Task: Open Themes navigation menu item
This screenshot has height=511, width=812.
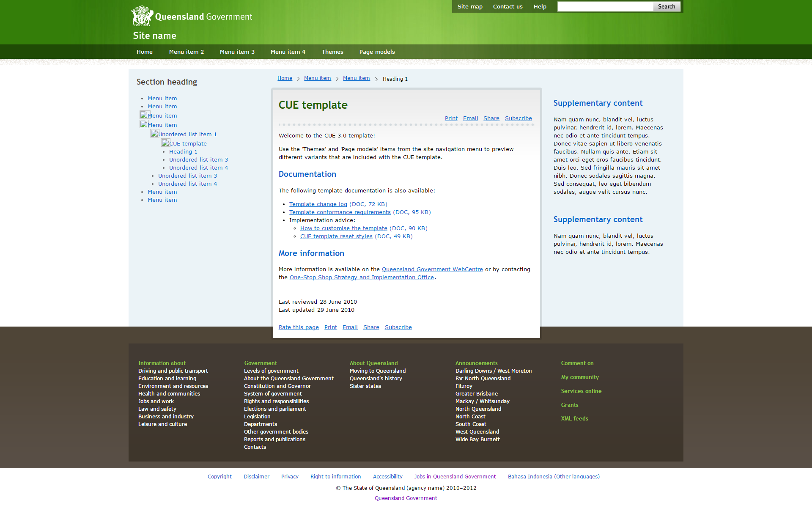Action: (x=332, y=52)
